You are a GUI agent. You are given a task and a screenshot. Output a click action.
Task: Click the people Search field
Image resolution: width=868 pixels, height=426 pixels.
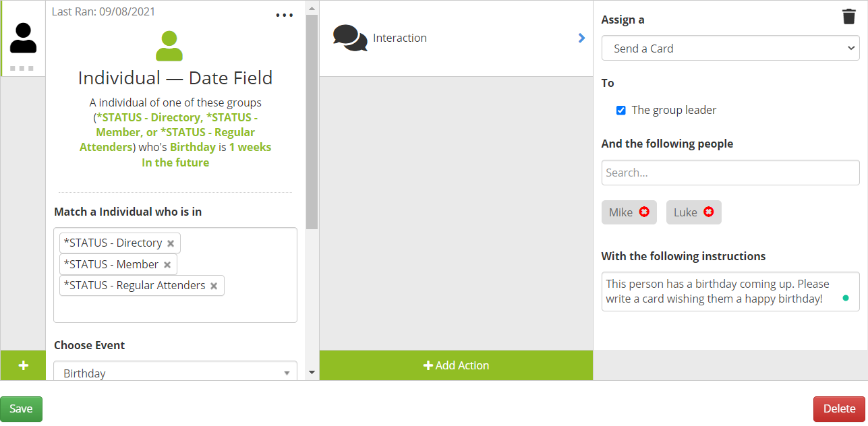click(730, 173)
